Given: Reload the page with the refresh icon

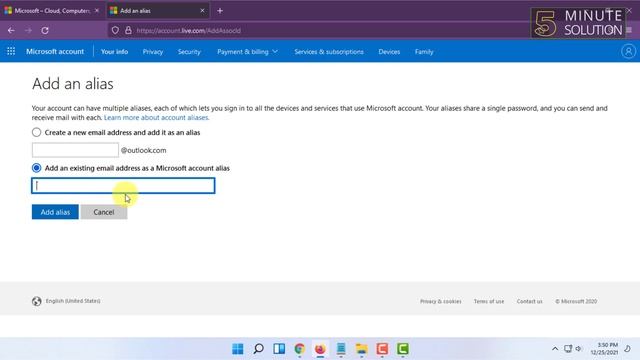Looking at the screenshot, I should pyautogui.click(x=45, y=30).
